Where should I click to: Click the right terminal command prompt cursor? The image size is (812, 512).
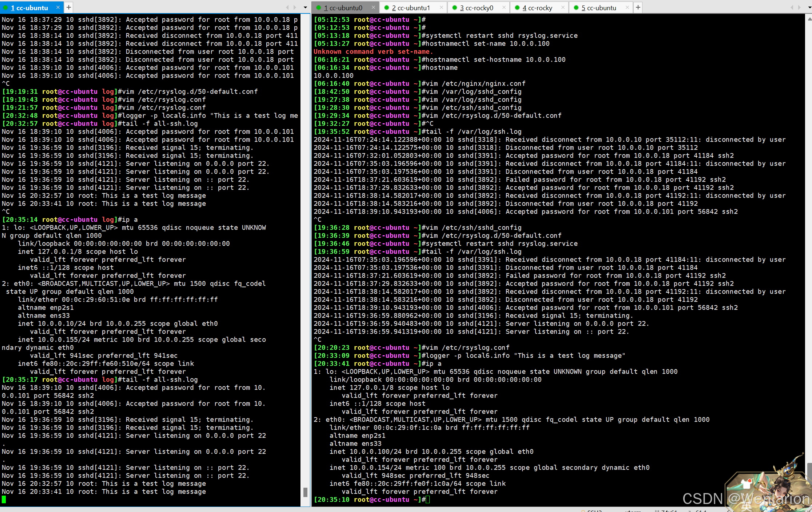click(x=428, y=500)
